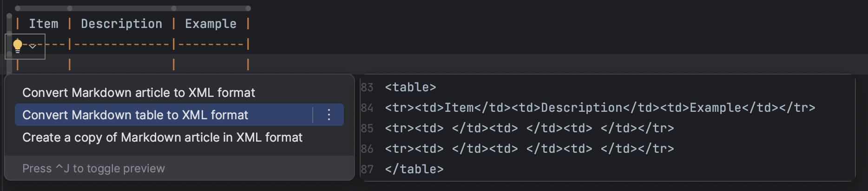Click the Press ^J toggle preview hint
The height and width of the screenshot is (191, 868).
pos(93,168)
